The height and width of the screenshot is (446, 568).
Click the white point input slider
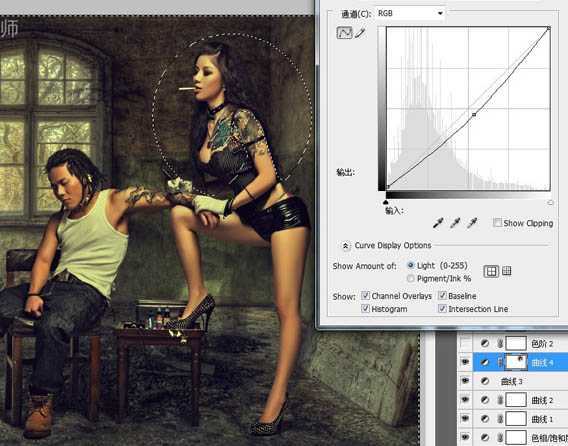(x=550, y=203)
